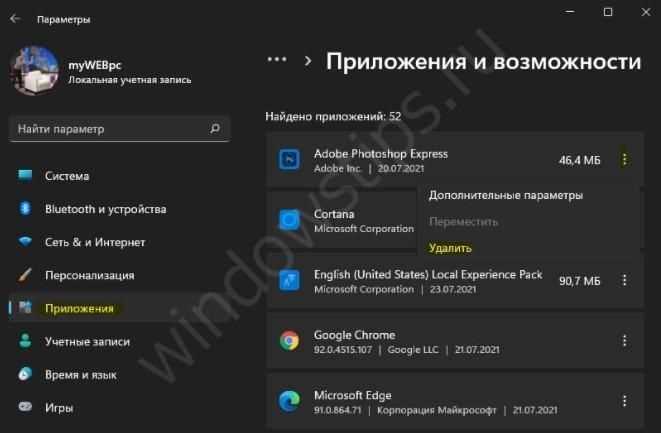This screenshot has height=433, width=661.
Task: Click Переместить in the context menu
Action: (x=463, y=222)
